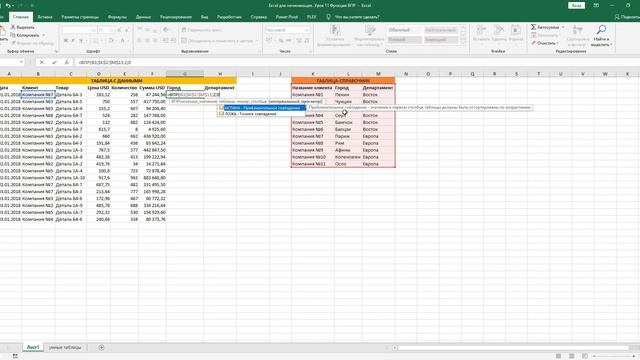Click the sign-in button in title bar

tap(576, 5)
